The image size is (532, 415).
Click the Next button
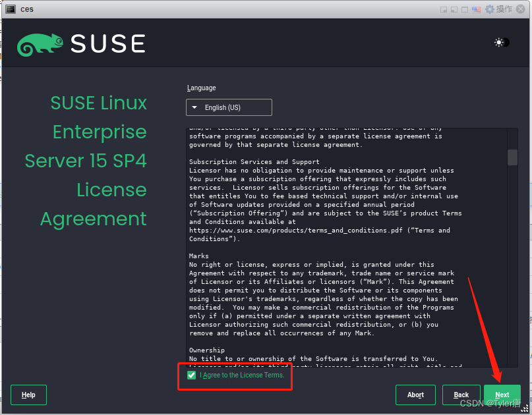click(502, 395)
